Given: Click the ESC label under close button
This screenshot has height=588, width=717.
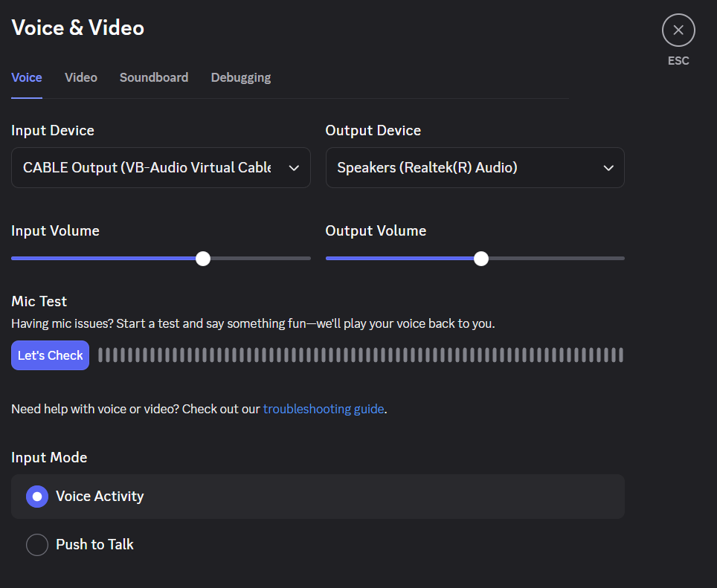Looking at the screenshot, I should (x=678, y=61).
